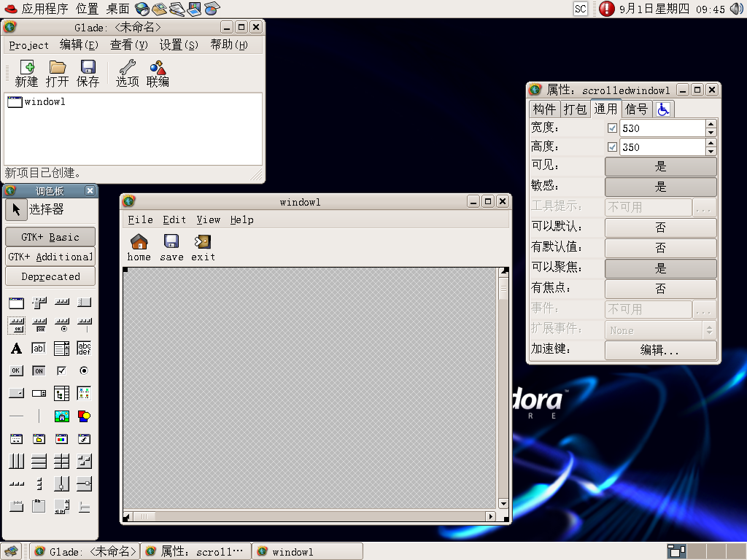Click the GTK+ Additional palette button

pyautogui.click(x=50, y=257)
